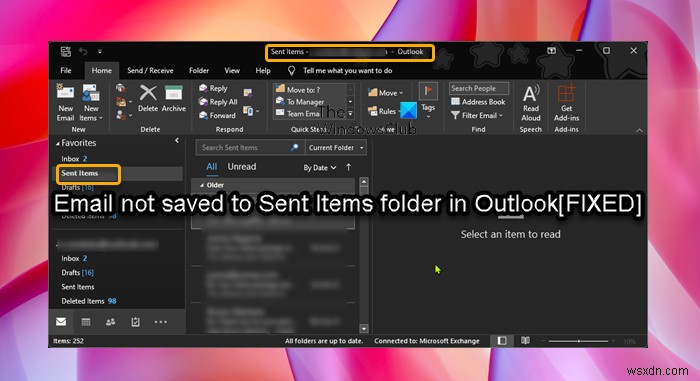Click the Undo icon in title bar
This screenshot has width=700, height=381.
tap(83, 51)
